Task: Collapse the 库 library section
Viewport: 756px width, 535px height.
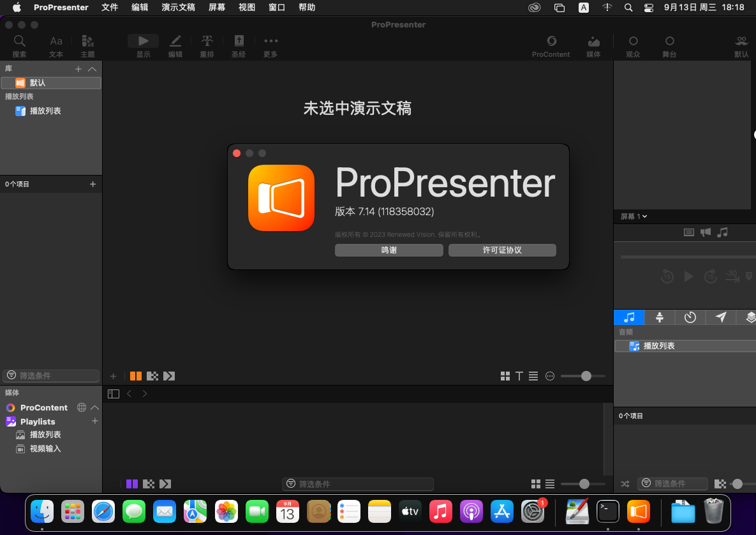Action: [x=93, y=69]
